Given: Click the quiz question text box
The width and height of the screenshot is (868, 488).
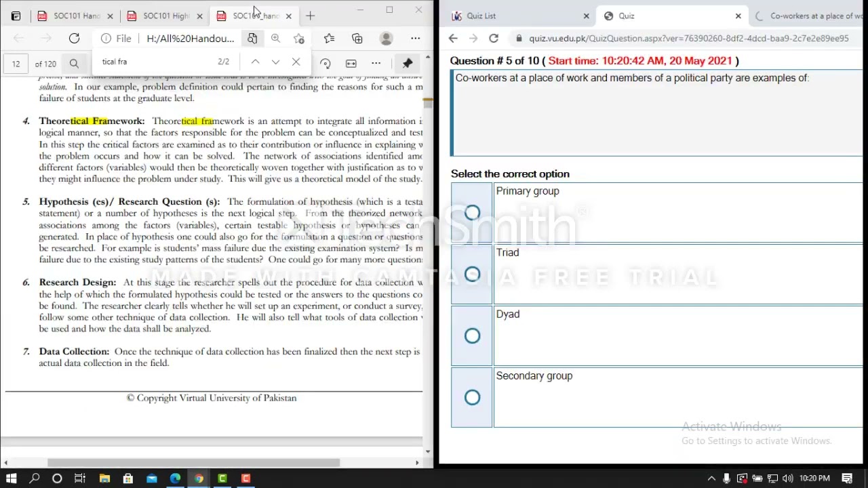Looking at the screenshot, I should (658, 113).
